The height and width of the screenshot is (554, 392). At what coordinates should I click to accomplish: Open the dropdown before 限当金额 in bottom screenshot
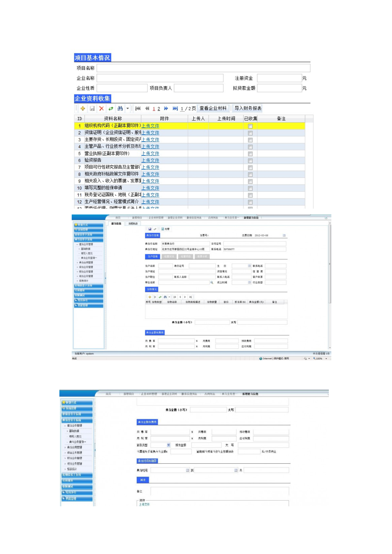click(x=169, y=445)
